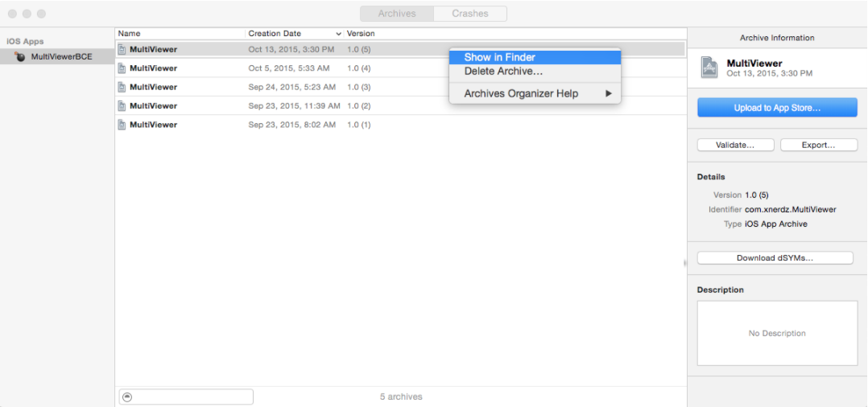Click archive file icon for version 1.0 (5)
Screen dimensions: 868x407
pyautogui.click(x=122, y=49)
